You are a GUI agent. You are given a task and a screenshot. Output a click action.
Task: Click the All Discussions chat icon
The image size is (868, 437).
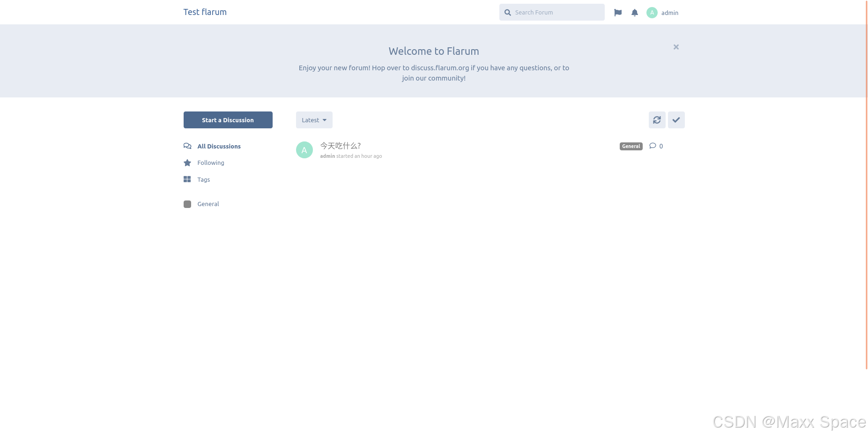click(x=187, y=146)
